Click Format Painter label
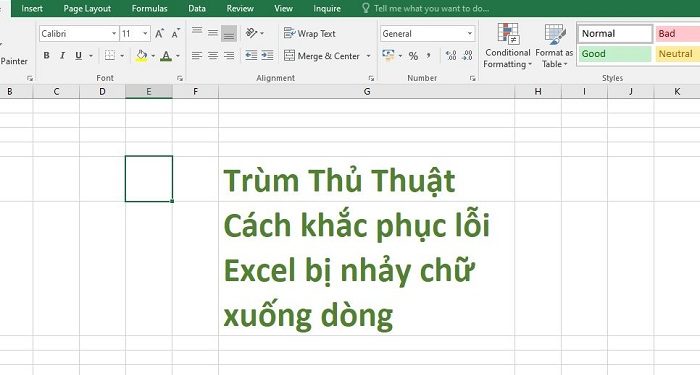The height and width of the screenshot is (375, 700). click(14, 61)
